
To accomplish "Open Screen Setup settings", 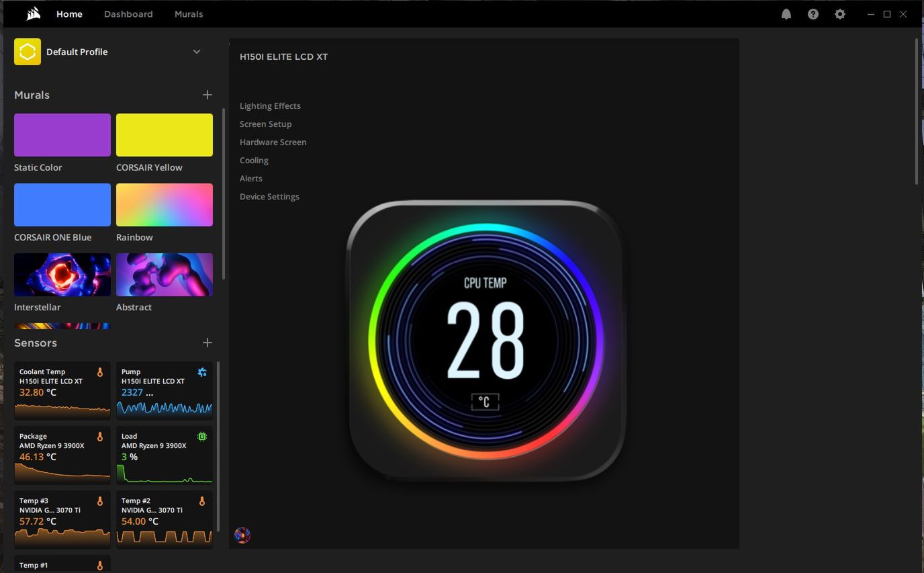I will pyautogui.click(x=266, y=124).
